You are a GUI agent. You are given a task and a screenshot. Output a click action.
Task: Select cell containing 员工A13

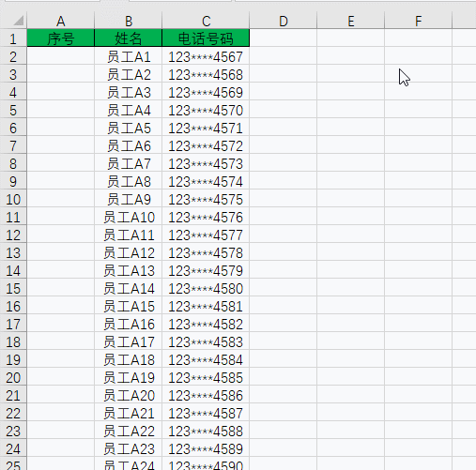point(128,270)
